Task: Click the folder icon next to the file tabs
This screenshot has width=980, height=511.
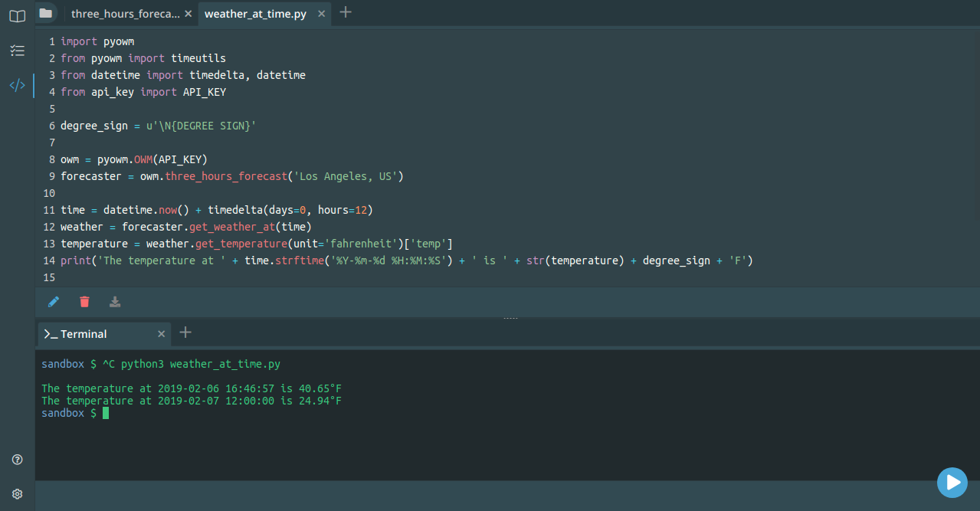Action: [45, 12]
